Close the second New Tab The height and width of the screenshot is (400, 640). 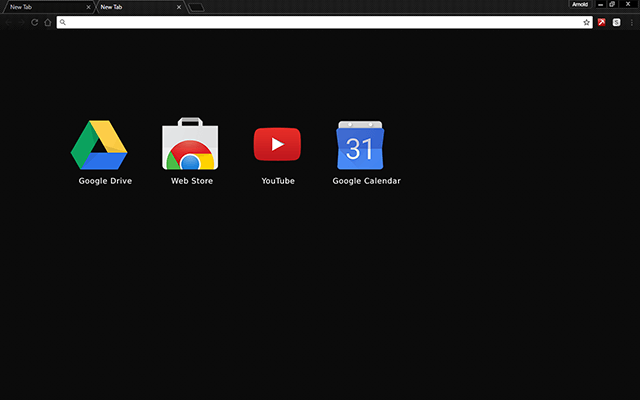coord(178,7)
